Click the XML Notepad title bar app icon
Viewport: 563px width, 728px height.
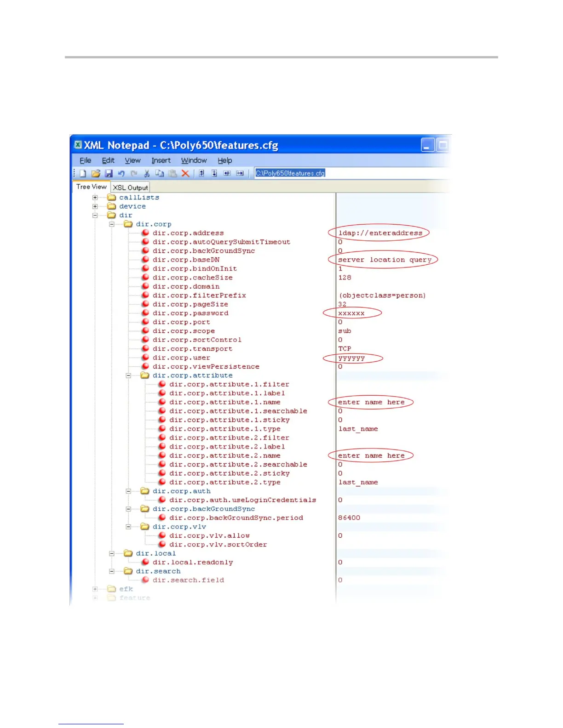pos(78,145)
